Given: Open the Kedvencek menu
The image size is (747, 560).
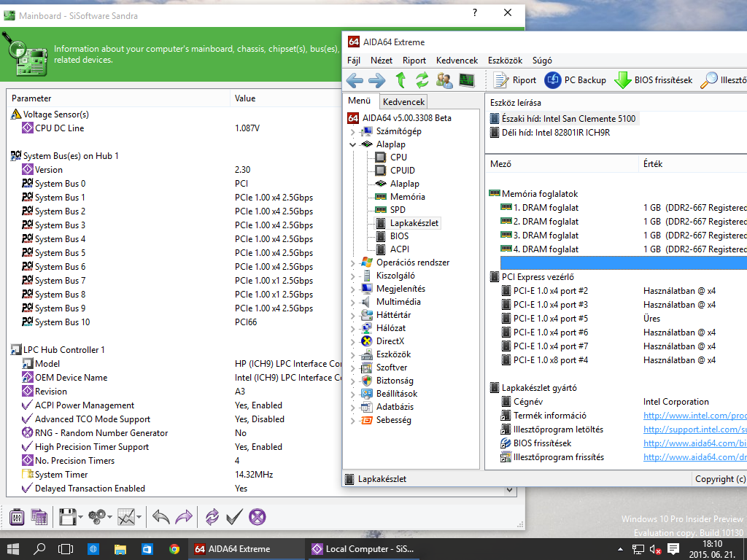Looking at the screenshot, I should click(457, 61).
